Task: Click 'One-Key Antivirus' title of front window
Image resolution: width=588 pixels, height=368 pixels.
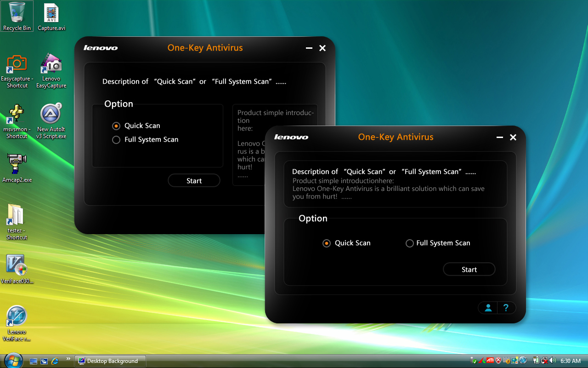Action: [396, 137]
